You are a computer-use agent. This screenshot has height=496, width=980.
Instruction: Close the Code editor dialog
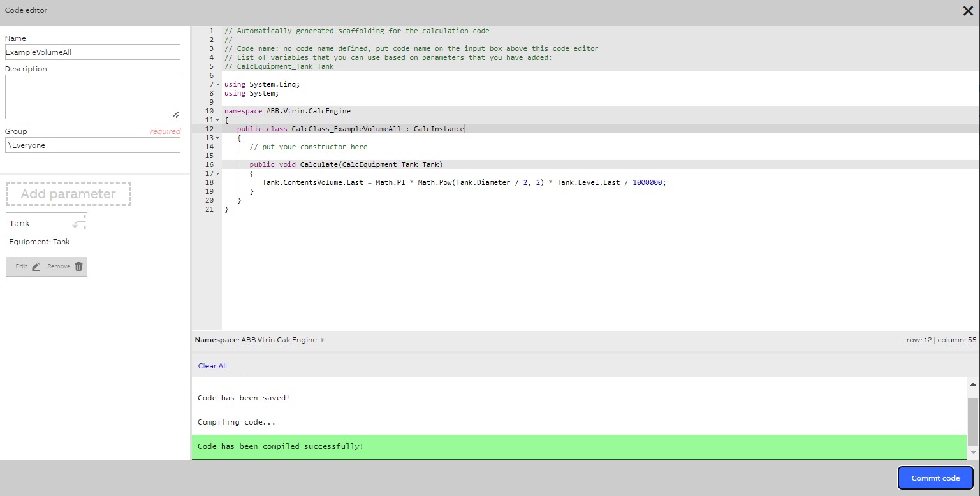pos(967,10)
